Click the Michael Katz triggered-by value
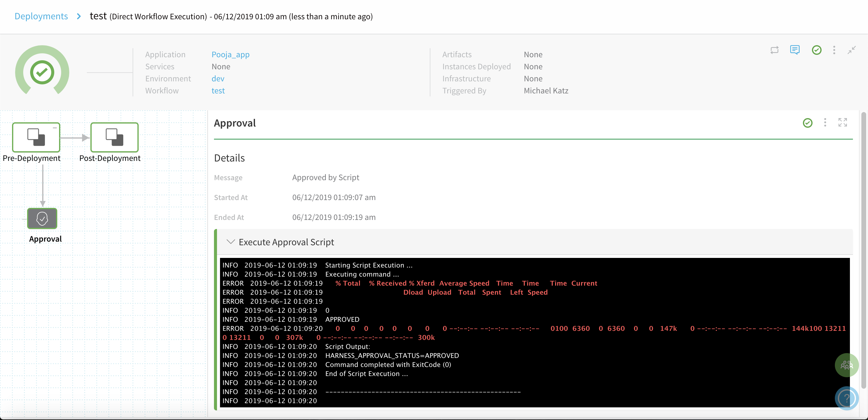The height and width of the screenshot is (420, 868). [546, 91]
